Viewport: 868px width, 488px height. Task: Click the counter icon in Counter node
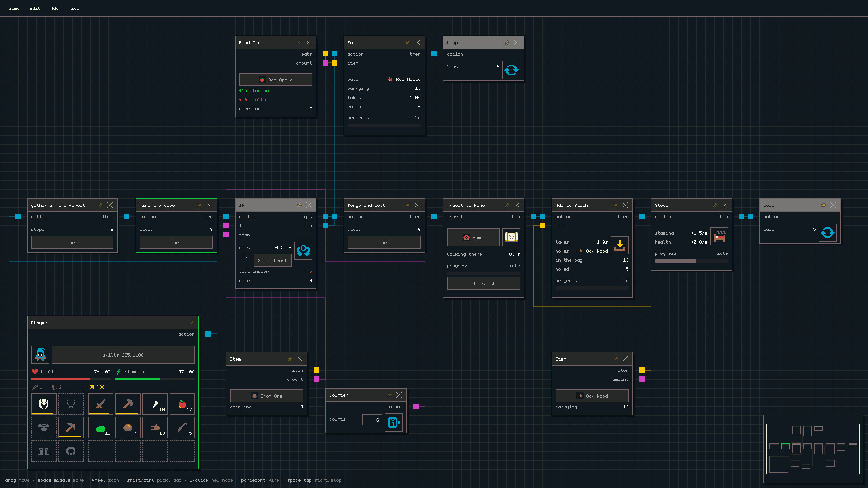(x=394, y=422)
